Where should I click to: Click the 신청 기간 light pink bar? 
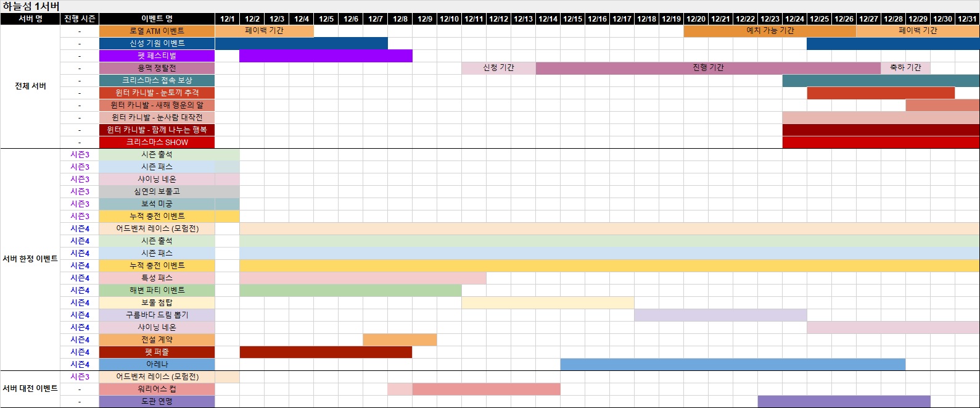(498, 68)
